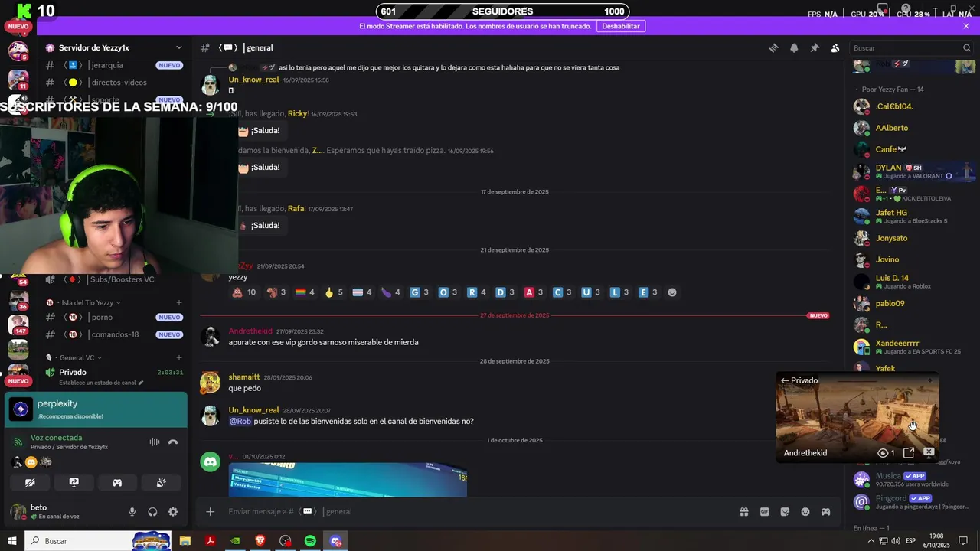Toggle the pride flag reaction
Screen dimensions: 980x551
pos(305,292)
